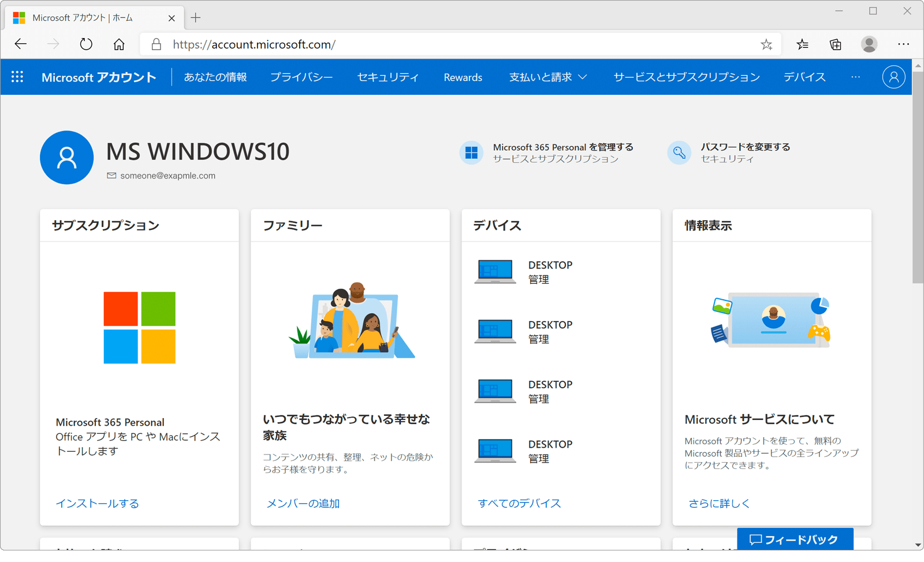The width and height of the screenshot is (924, 562).
Task: Show more navigation items with ellipsis
Action: [x=856, y=77]
